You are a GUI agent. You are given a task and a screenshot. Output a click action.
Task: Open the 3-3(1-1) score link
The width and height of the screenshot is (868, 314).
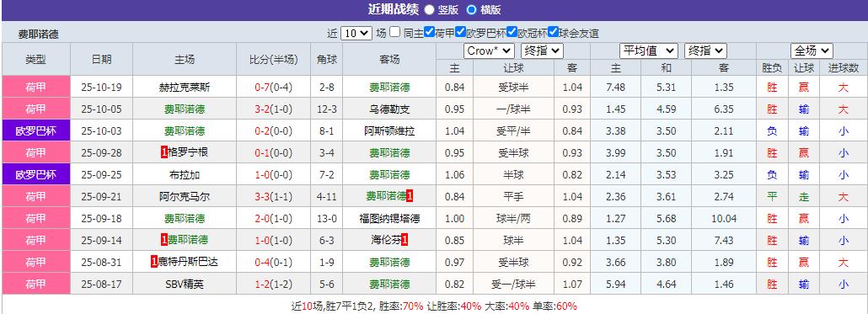click(x=275, y=197)
